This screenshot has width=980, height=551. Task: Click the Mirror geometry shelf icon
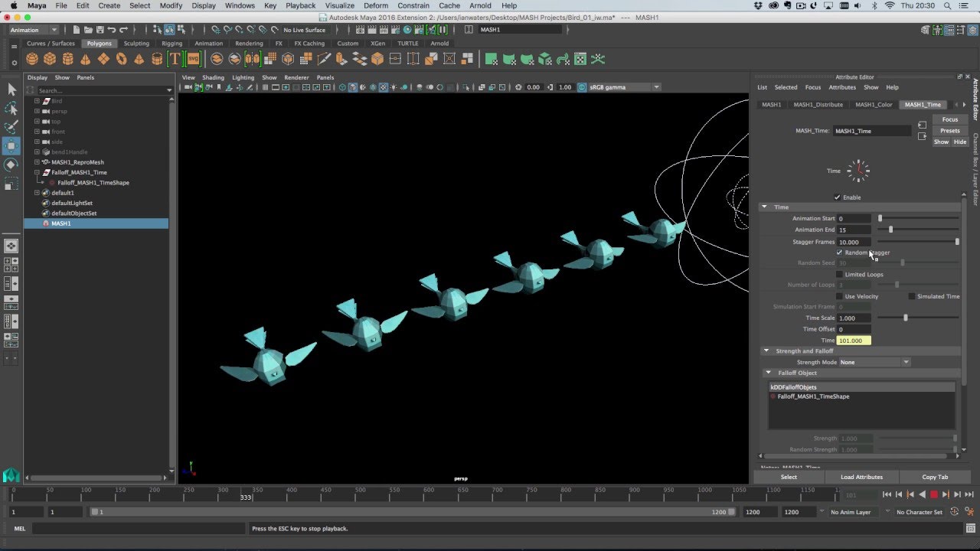coord(252,59)
